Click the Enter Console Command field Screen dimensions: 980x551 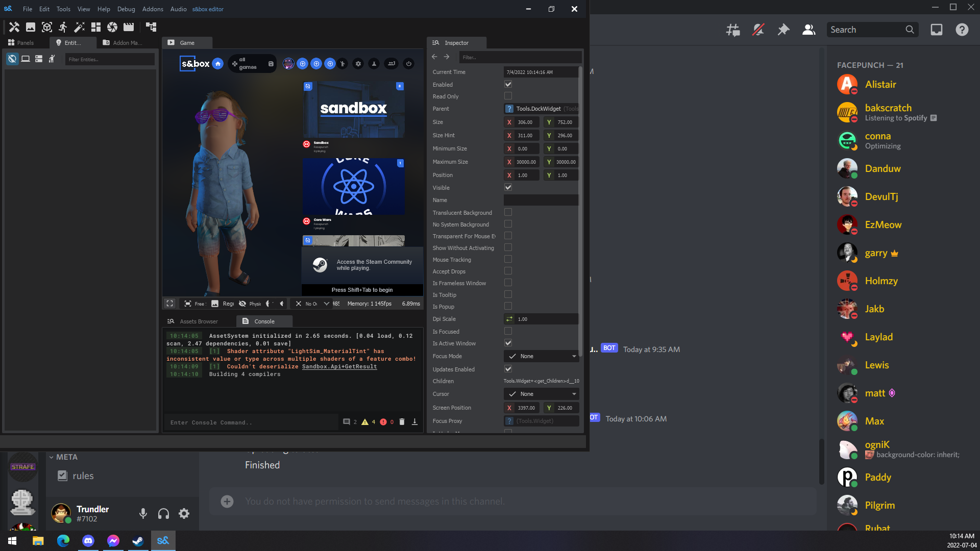250,422
